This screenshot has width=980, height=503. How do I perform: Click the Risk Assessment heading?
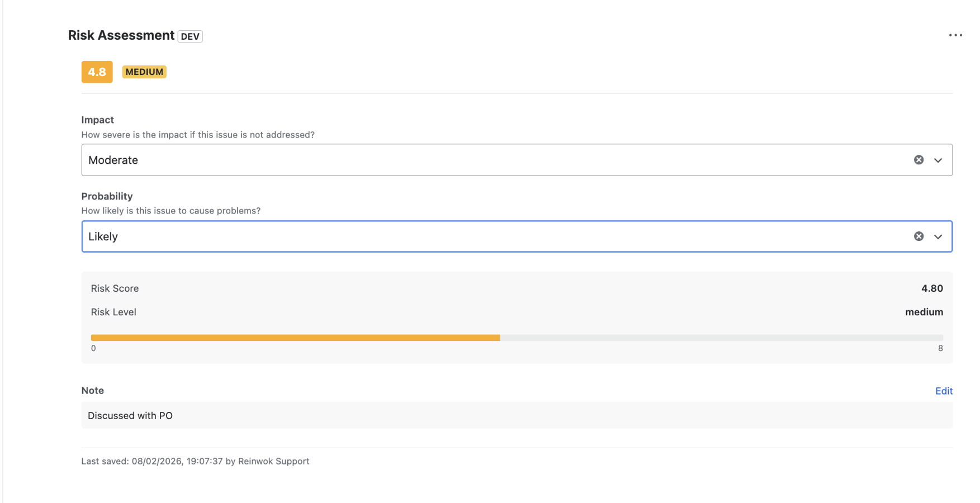coord(121,35)
